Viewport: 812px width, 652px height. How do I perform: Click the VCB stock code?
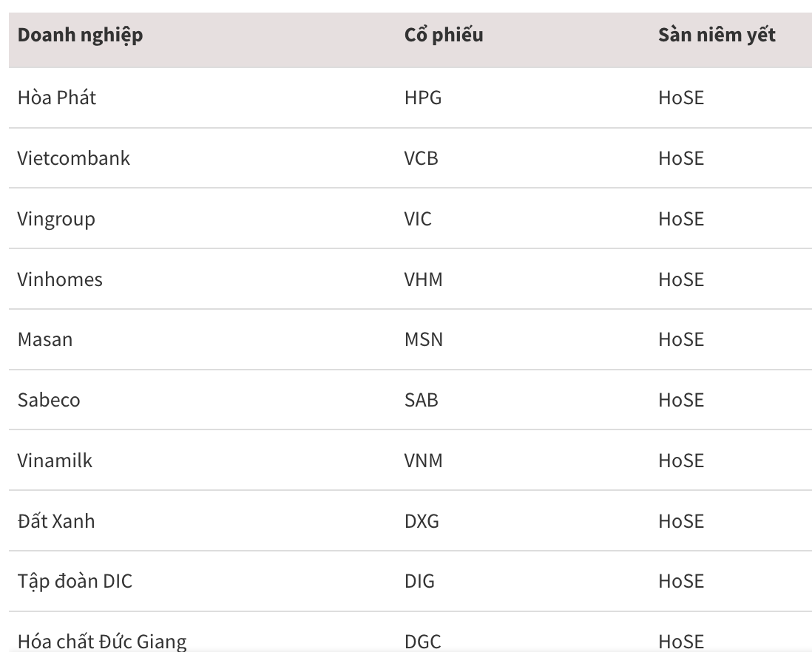(x=422, y=158)
